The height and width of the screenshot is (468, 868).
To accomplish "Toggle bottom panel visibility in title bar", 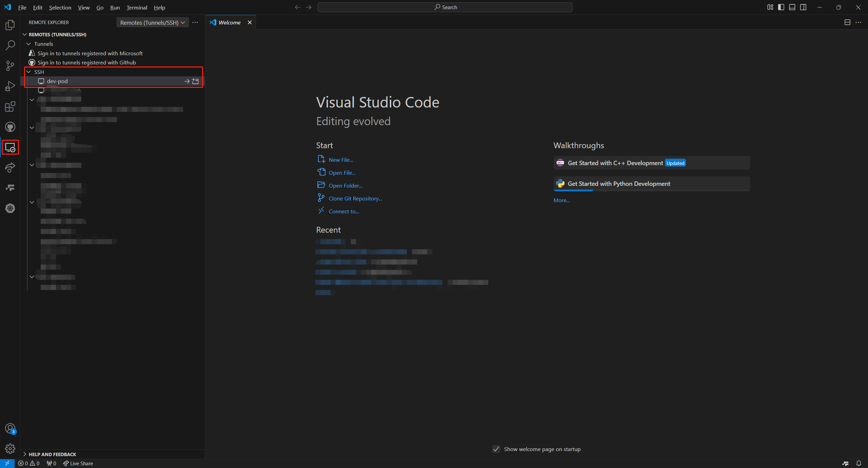I will click(x=792, y=7).
